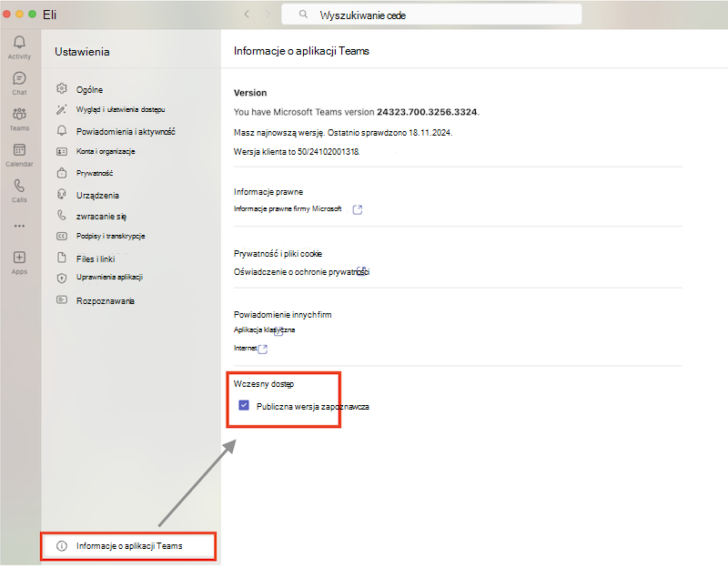Open the Aplikacja klasyczna link

coord(264,330)
